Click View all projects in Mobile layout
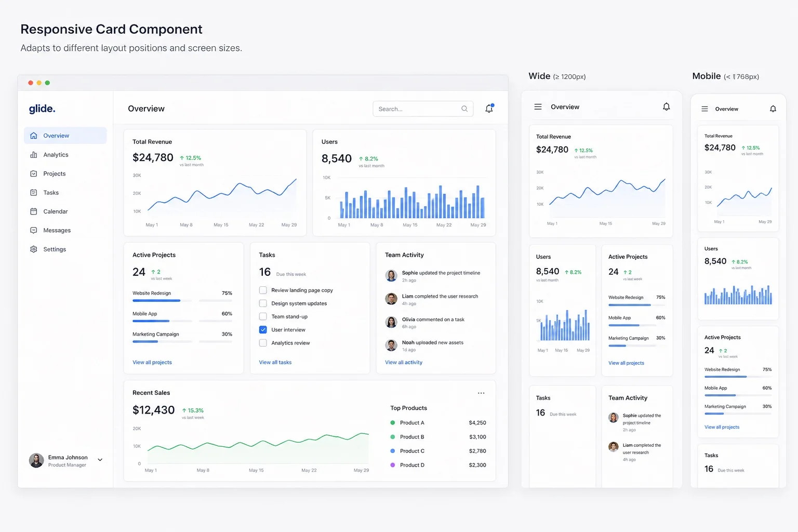798x532 pixels. pos(722,427)
